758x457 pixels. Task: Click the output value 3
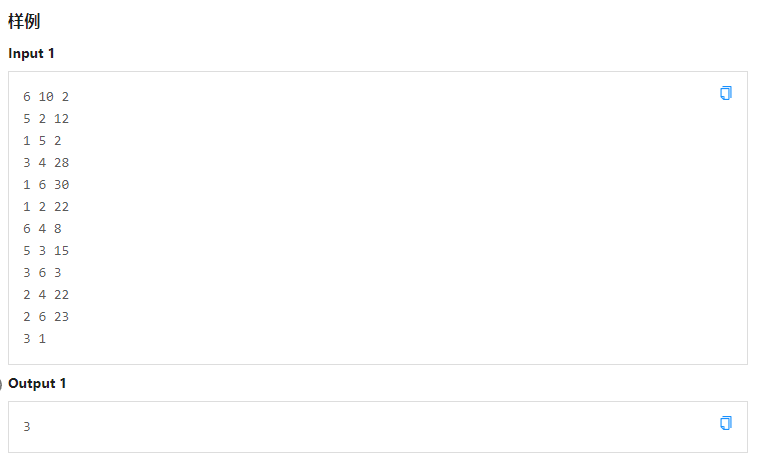[27, 427]
